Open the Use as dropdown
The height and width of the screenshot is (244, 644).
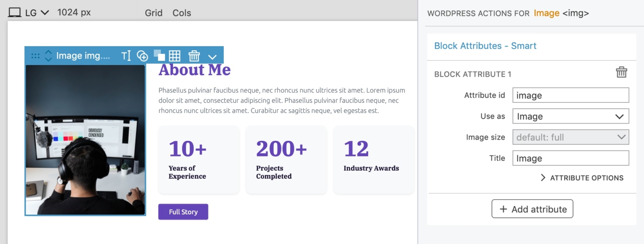pyautogui.click(x=571, y=116)
